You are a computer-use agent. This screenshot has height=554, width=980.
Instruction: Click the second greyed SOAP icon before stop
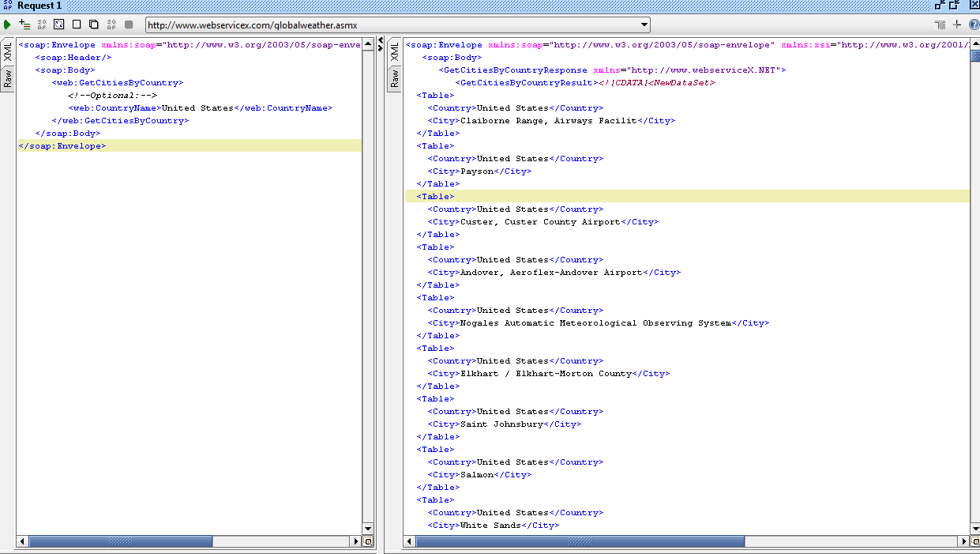pos(111,25)
